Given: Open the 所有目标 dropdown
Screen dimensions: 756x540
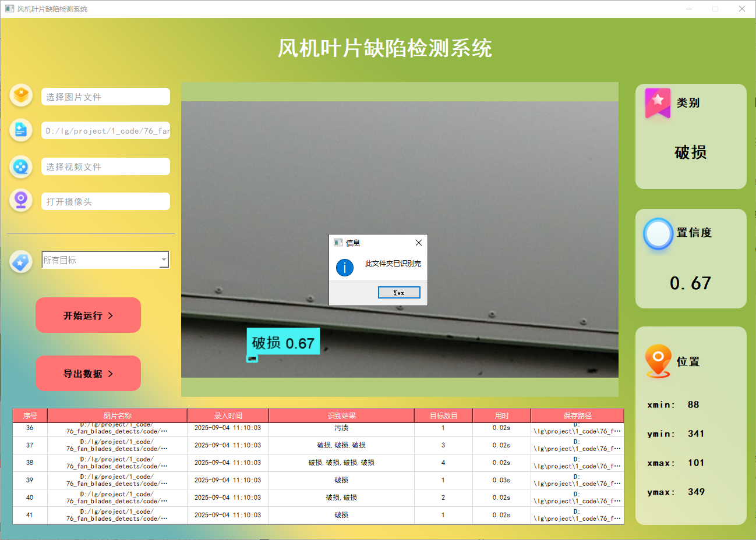Looking at the screenshot, I should click(105, 260).
